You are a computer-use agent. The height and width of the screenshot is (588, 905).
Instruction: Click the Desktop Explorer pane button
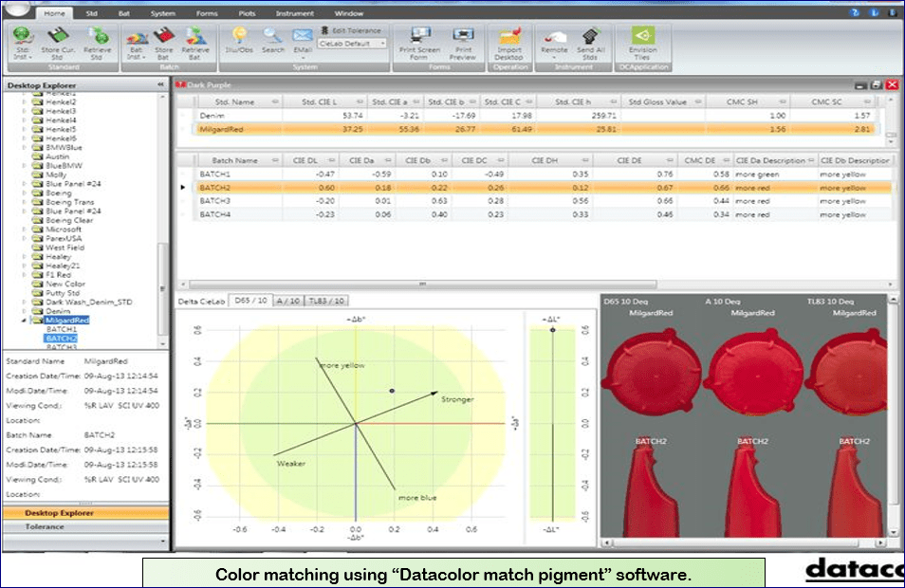click(85, 513)
